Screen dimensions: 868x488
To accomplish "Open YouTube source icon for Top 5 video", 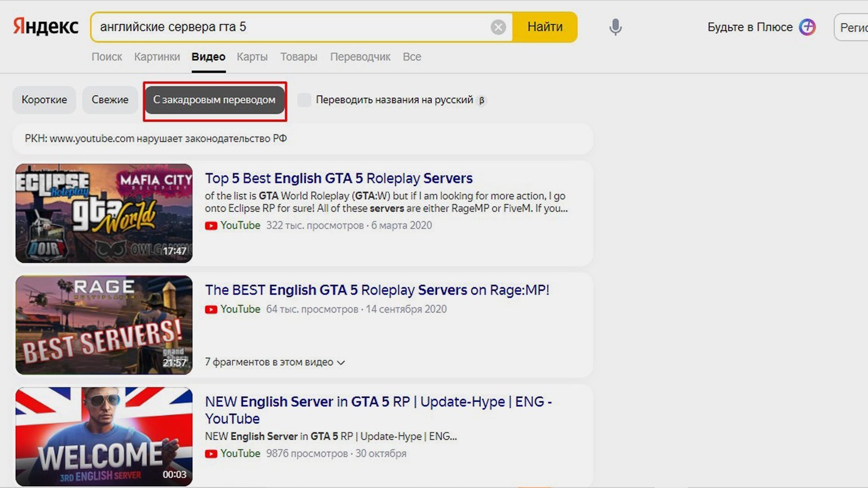I will click(x=211, y=225).
